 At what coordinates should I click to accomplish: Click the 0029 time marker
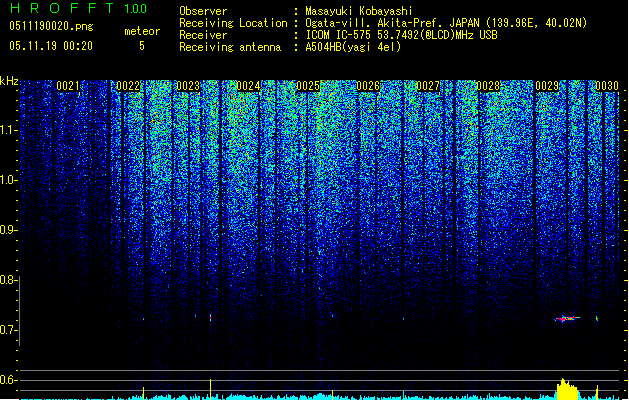[547, 86]
